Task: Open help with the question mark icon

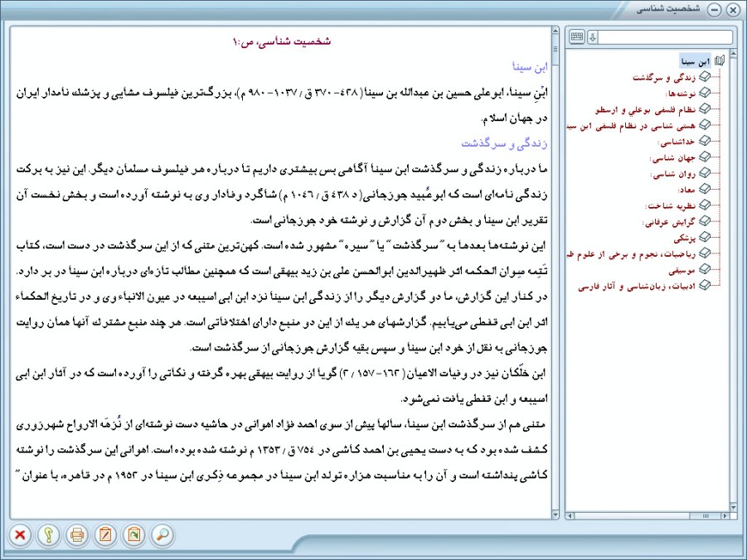Action: (x=49, y=534)
